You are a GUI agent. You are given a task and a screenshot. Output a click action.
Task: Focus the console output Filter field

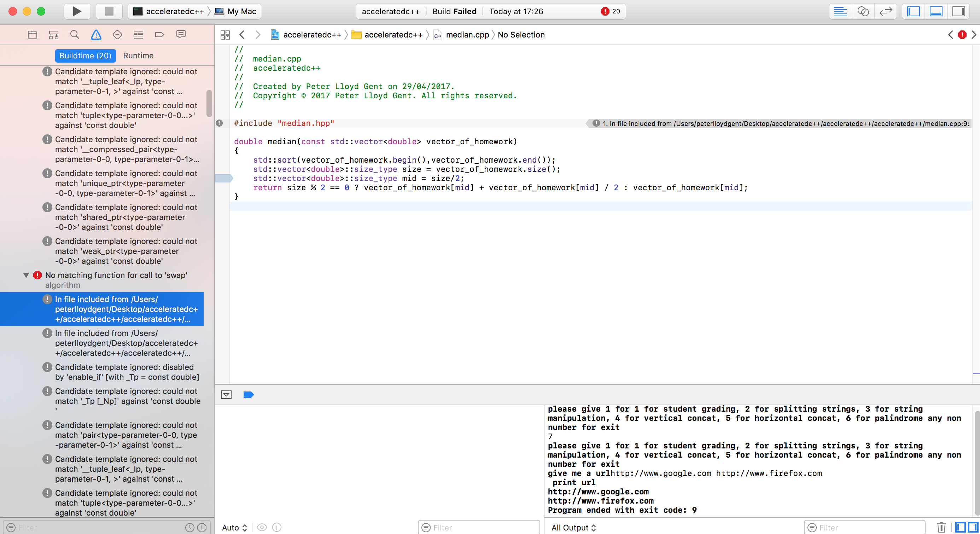(864, 528)
